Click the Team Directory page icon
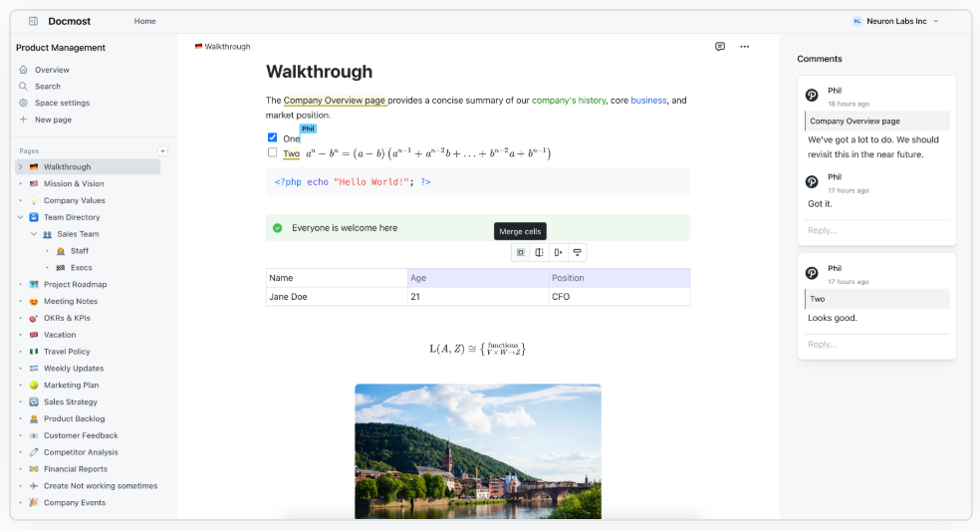 tap(34, 217)
